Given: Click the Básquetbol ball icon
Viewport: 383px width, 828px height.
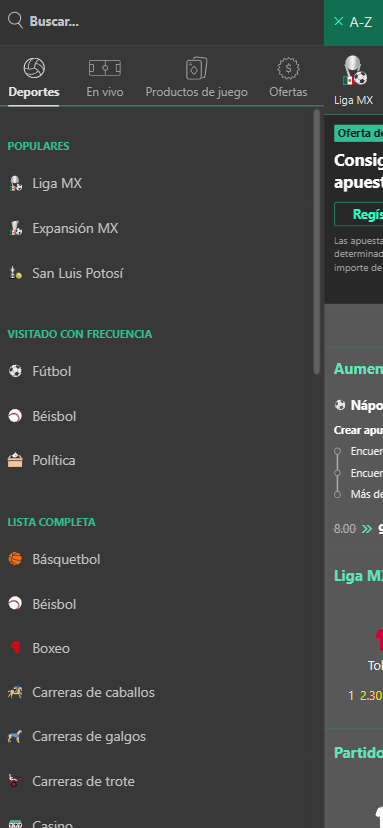Looking at the screenshot, I should pyautogui.click(x=15, y=559).
